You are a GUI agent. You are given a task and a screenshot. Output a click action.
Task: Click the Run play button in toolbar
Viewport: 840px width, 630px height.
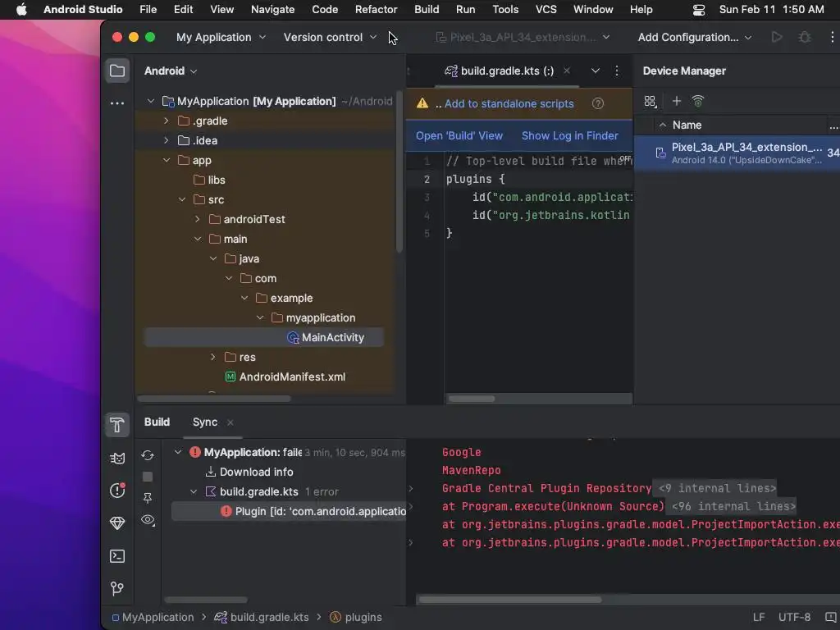pyautogui.click(x=776, y=37)
